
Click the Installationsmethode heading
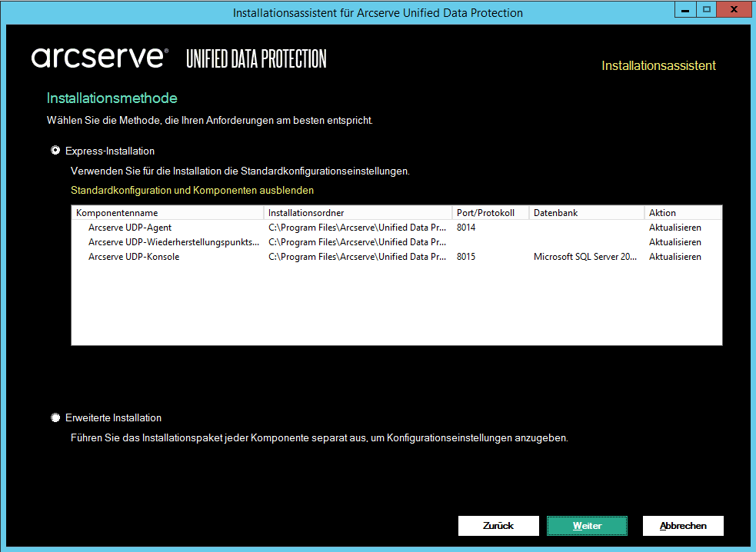point(112,98)
